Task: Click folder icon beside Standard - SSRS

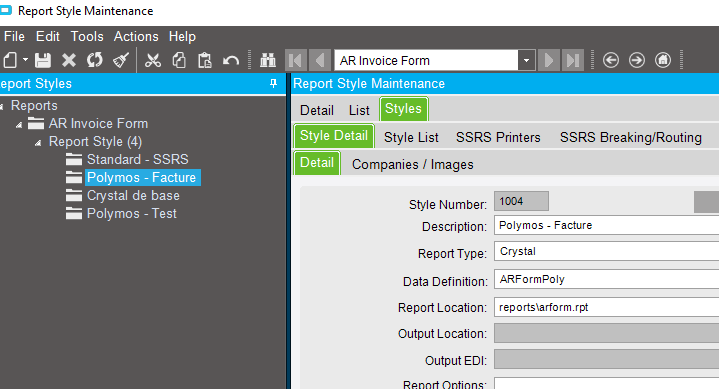Action: pyautogui.click(x=74, y=159)
